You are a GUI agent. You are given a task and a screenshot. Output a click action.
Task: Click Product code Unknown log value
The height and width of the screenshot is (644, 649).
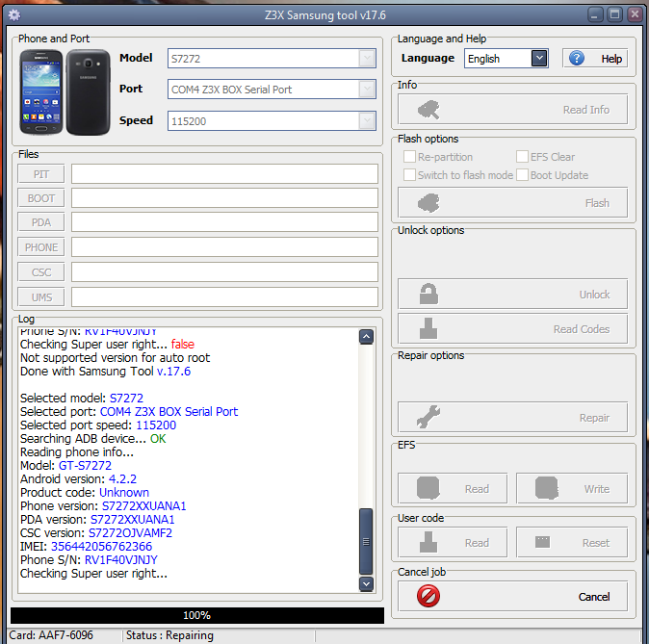pyautogui.click(x=124, y=492)
